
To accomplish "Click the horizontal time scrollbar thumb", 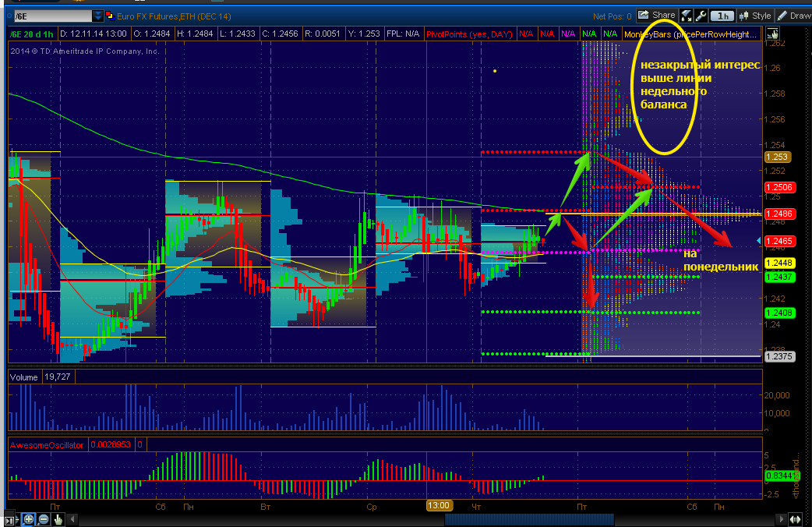I will point(529,518).
